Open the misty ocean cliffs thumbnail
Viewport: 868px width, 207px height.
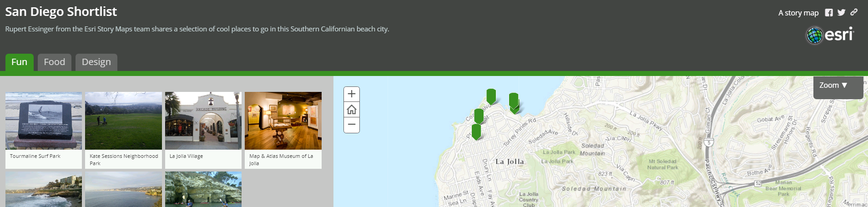pos(123,189)
